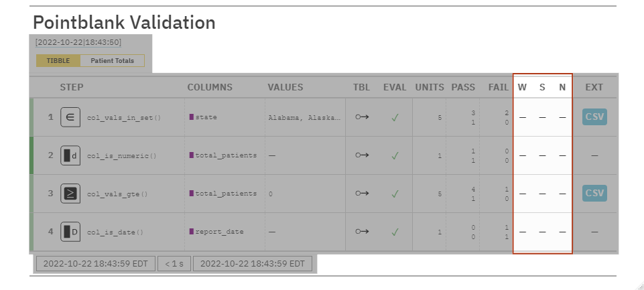644x290 pixels.
Task: Click the resize handle at the bottom-right corner
Action: [x=639, y=285]
